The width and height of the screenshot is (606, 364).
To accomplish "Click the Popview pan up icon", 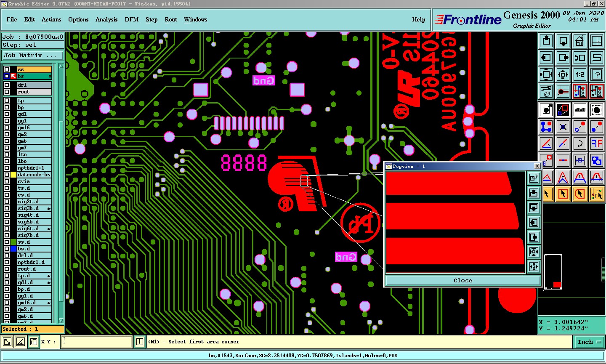I will pos(534,193).
